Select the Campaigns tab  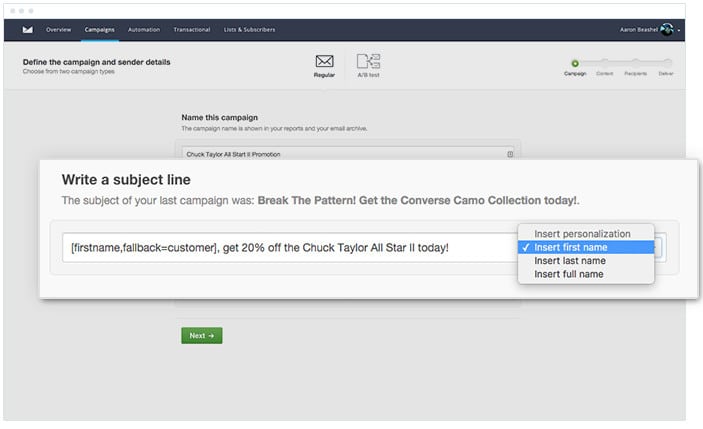[x=100, y=30]
